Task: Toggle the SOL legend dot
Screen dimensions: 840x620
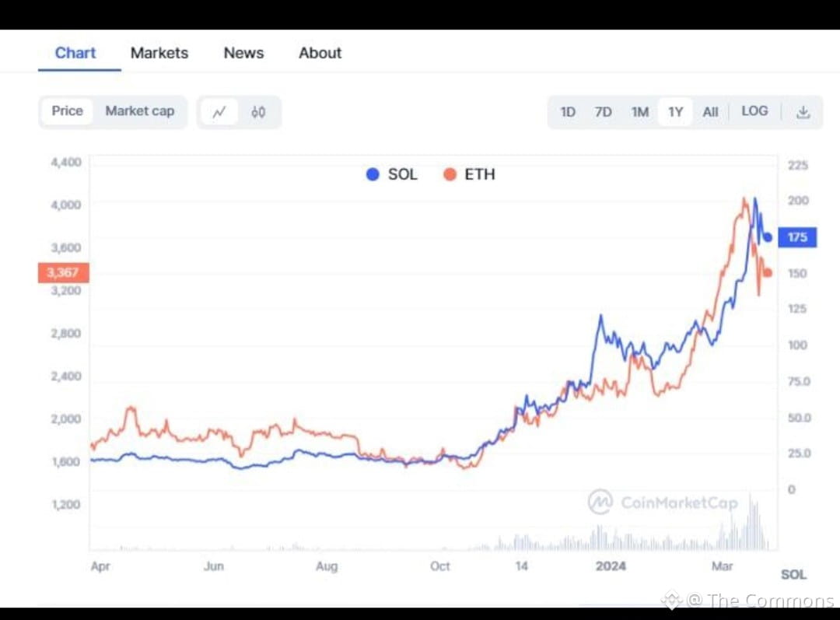Action: coord(373,174)
